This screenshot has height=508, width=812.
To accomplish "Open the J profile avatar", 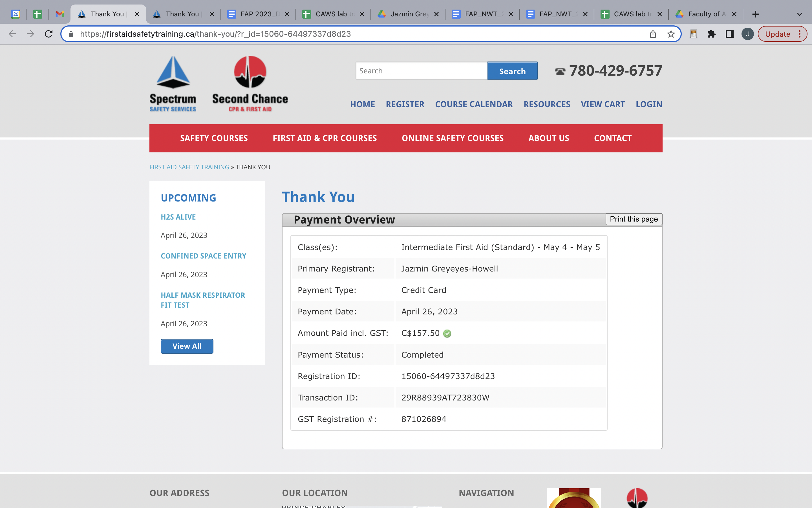I will pos(748,34).
